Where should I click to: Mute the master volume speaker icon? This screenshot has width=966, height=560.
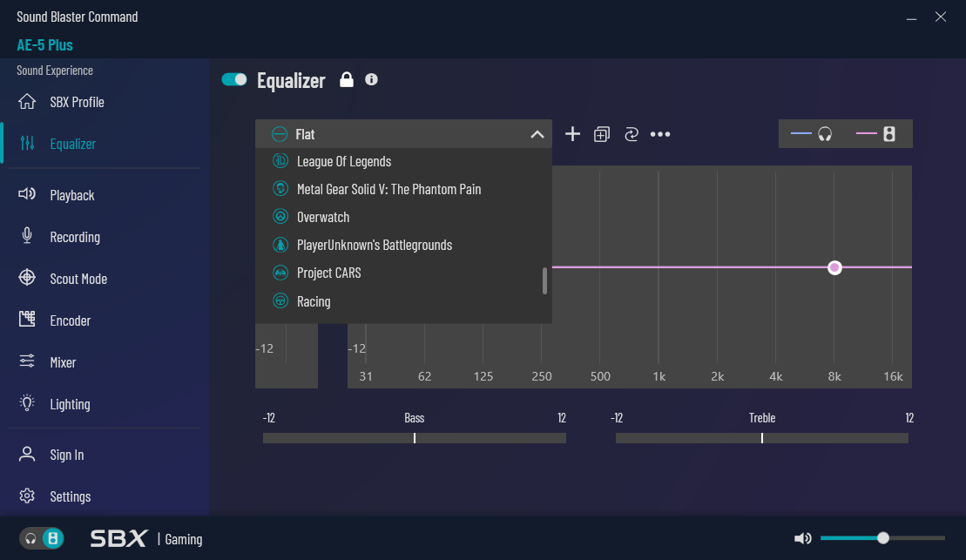click(803, 538)
